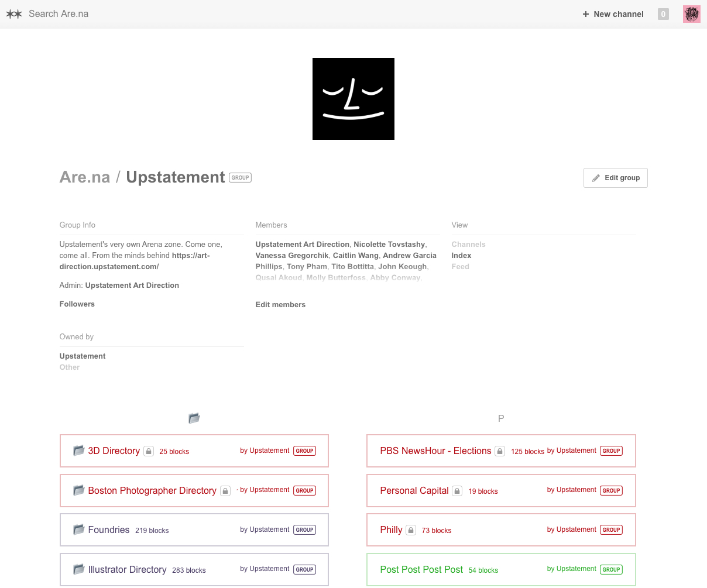The width and height of the screenshot is (707, 588).
Task: Click the lock icon on Philly
Action: [x=411, y=530]
